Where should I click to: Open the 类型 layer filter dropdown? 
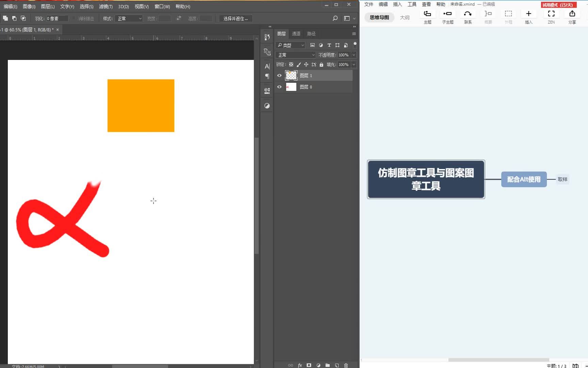pos(290,45)
